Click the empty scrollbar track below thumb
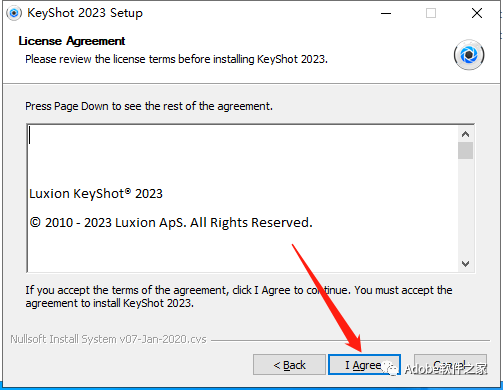Viewport: 503px width, 390px height. coord(466,208)
